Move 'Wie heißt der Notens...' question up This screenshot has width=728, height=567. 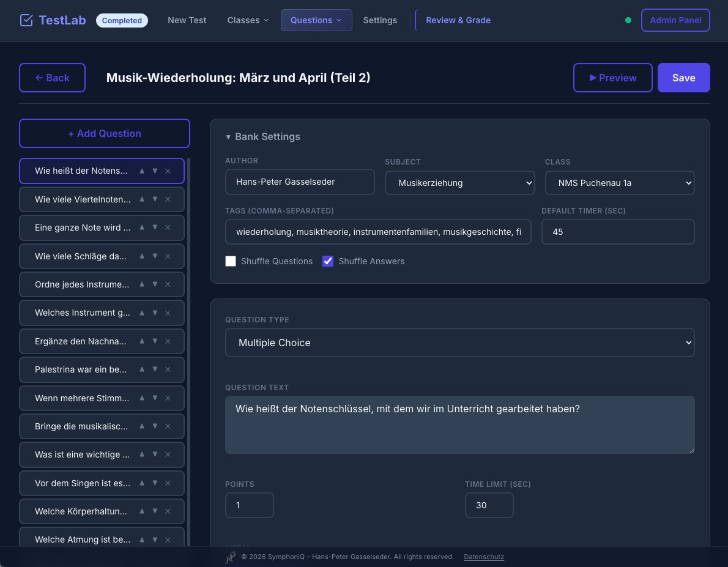click(142, 171)
